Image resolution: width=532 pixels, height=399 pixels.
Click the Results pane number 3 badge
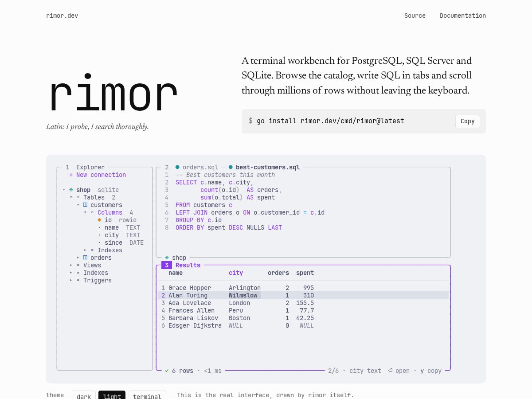point(167,265)
